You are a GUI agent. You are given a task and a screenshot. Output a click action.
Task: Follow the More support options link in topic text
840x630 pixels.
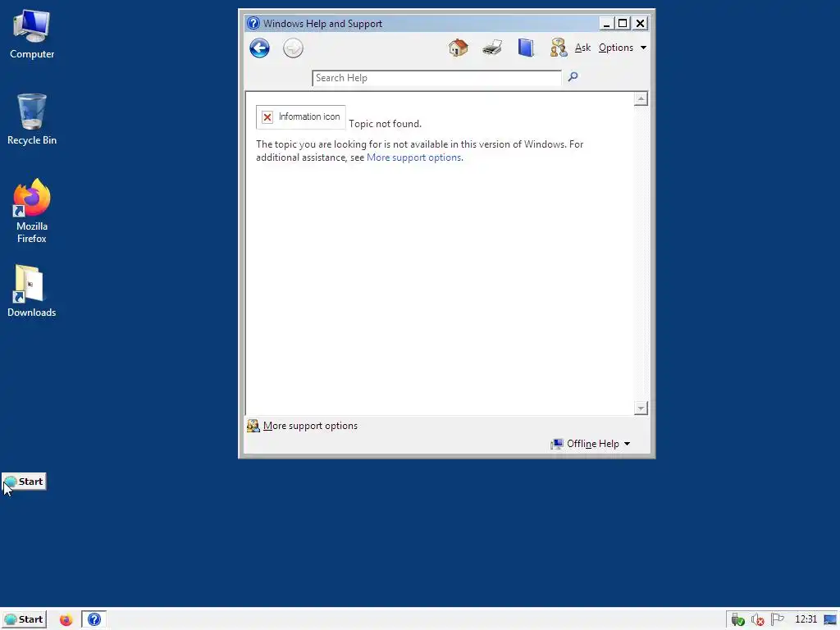[413, 157]
